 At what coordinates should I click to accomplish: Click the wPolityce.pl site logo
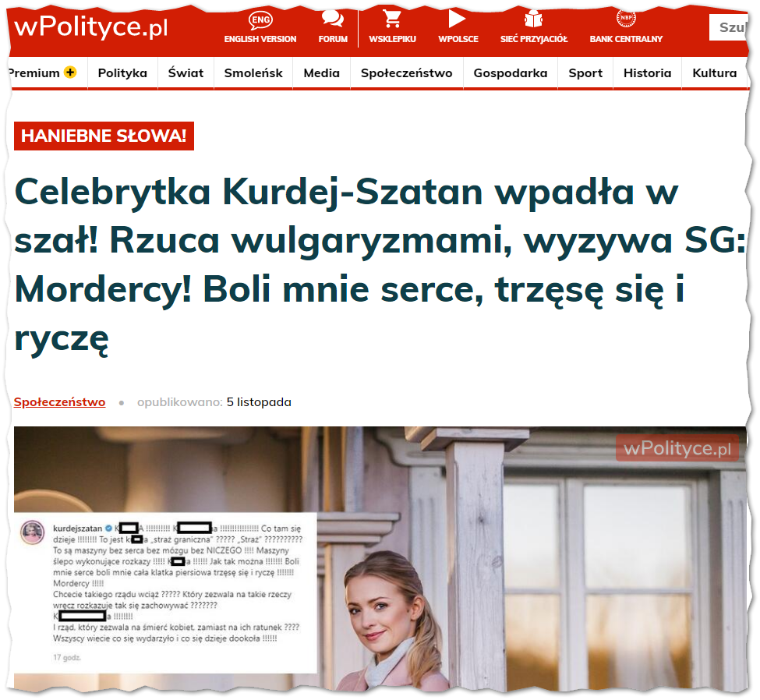pos(91,27)
